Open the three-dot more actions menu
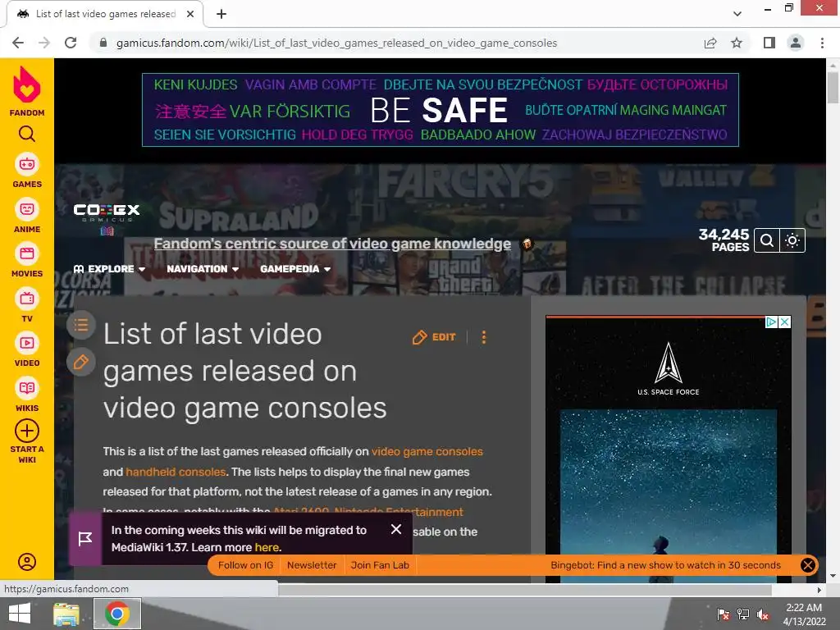 484,337
